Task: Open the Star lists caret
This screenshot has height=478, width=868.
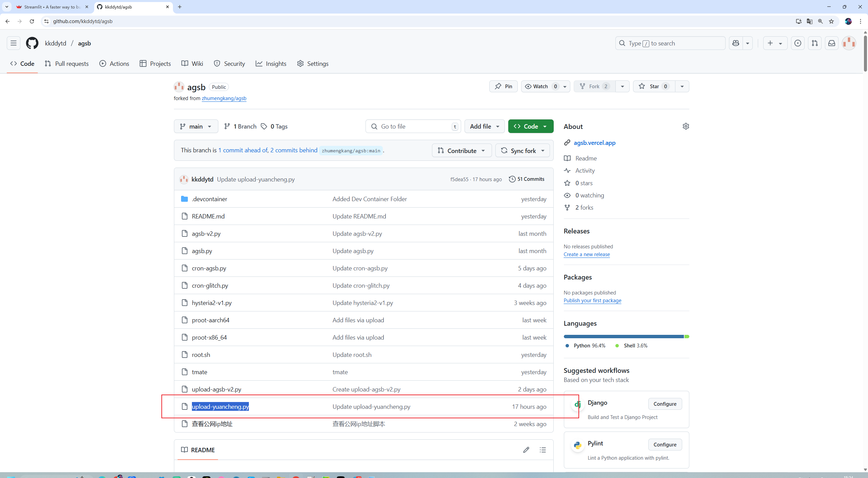Action: pos(682,86)
